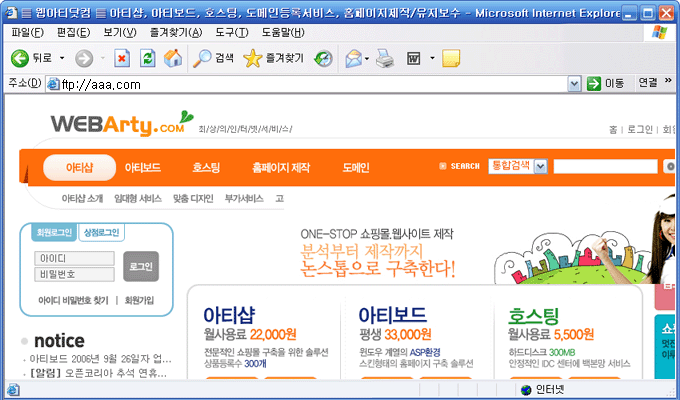The image size is (680, 400).
Task: Click the 회원가입 sign-up link
Action: pos(139,300)
